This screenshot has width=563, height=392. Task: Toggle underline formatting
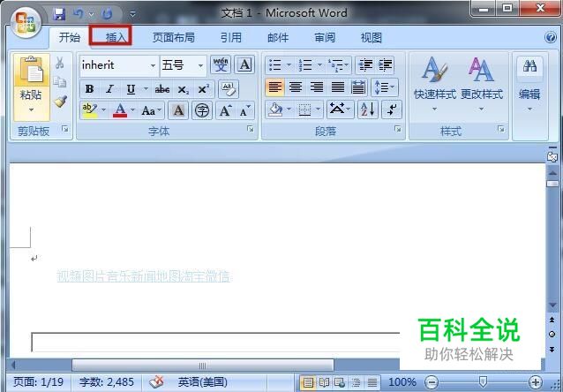coord(131,89)
